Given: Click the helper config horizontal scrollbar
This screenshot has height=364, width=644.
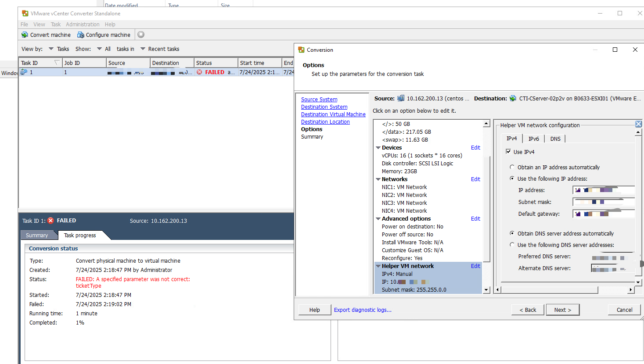Looking at the screenshot, I should pos(549,290).
